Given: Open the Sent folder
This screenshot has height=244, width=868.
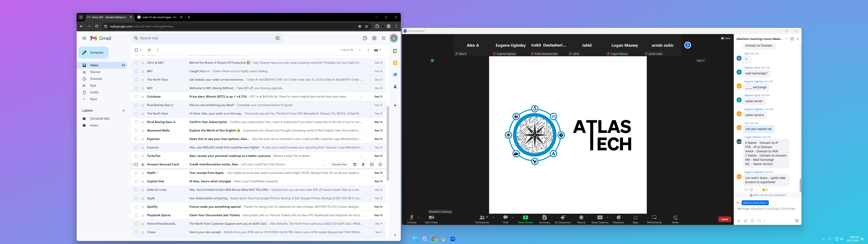Looking at the screenshot, I should pos(93,86).
